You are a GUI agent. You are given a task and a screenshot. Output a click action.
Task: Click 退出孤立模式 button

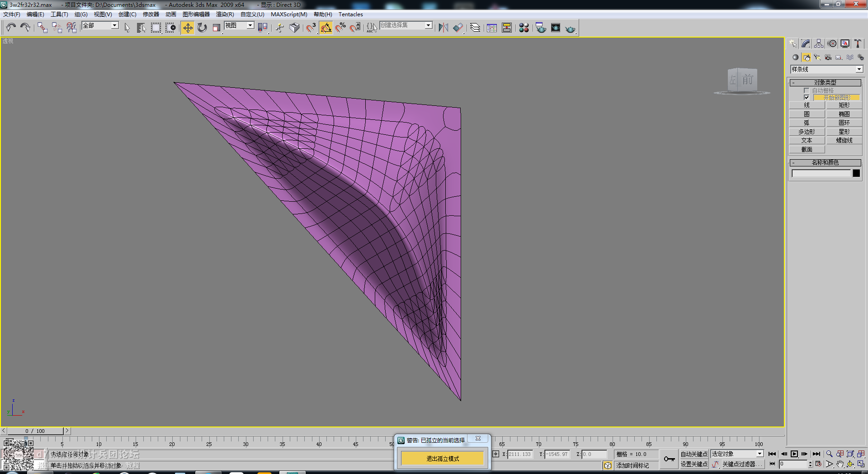443,459
